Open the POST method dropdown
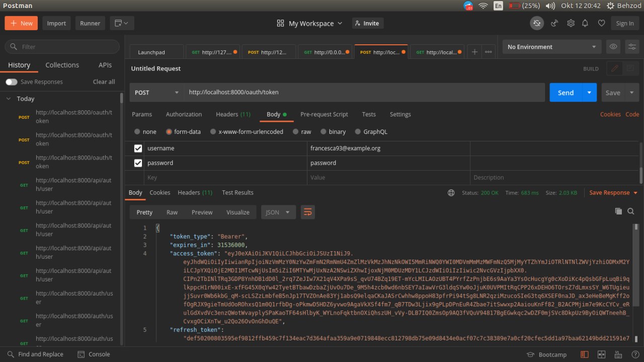 pos(156,93)
